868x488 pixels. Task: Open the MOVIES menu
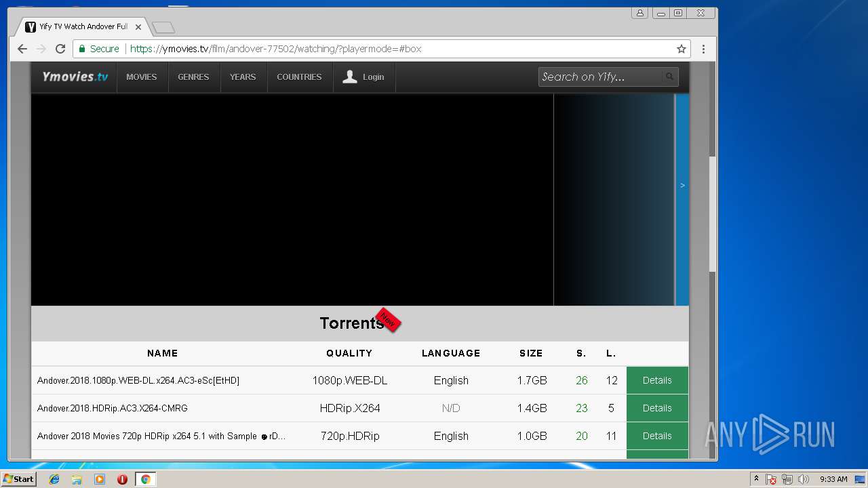142,77
